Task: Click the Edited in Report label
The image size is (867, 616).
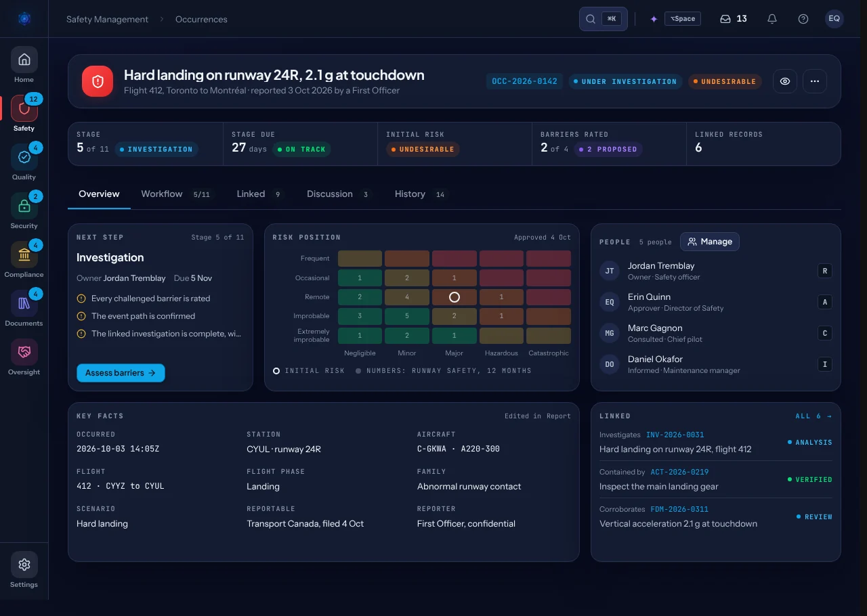Action: (x=538, y=416)
